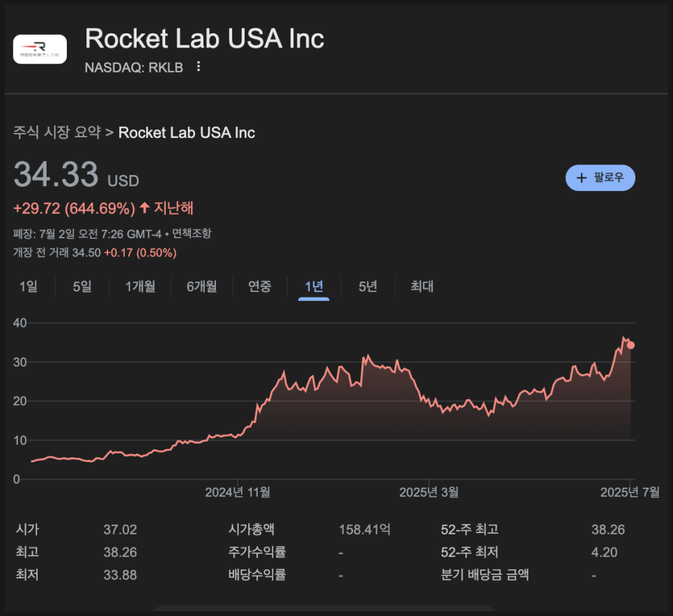Switch to the 1개월 range tab

(140, 286)
